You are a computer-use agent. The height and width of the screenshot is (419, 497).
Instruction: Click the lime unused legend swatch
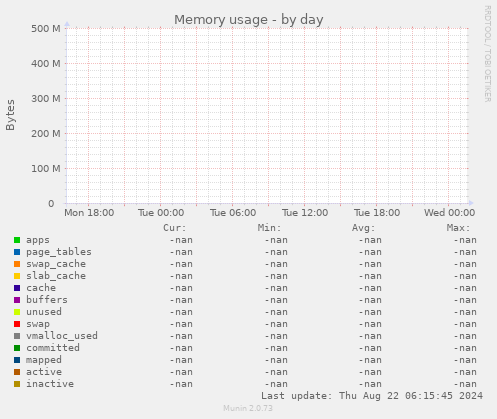click(x=17, y=312)
